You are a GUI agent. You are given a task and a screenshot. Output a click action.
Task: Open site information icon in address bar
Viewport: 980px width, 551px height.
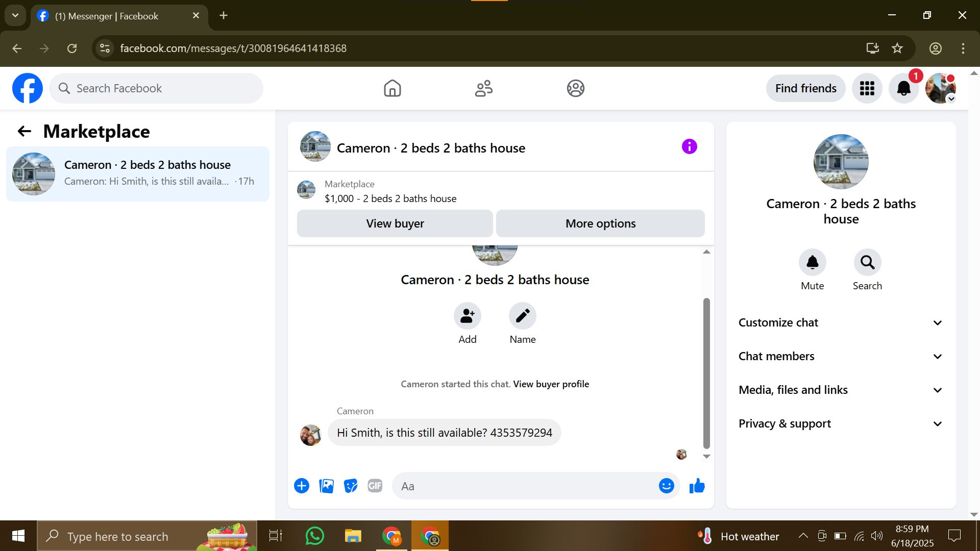click(105, 48)
